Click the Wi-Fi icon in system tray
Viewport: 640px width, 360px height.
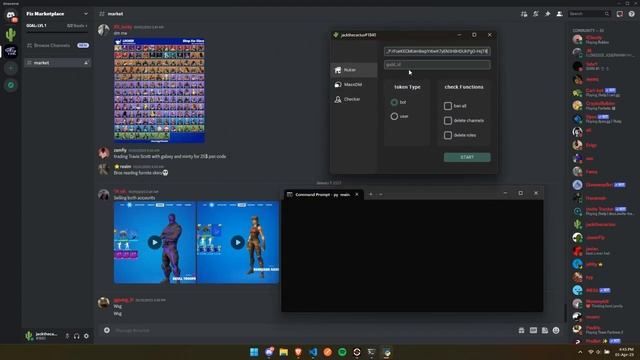(x=590, y=352)
